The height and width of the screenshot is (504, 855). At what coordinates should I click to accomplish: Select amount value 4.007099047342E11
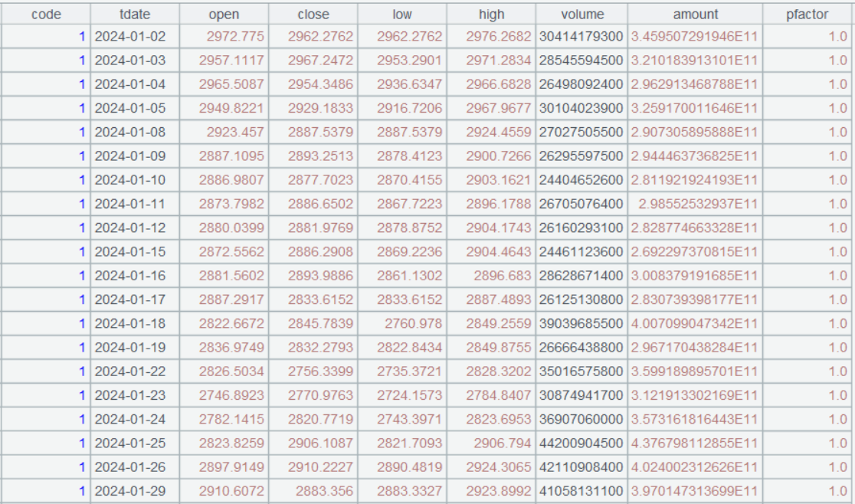[695, 324]
